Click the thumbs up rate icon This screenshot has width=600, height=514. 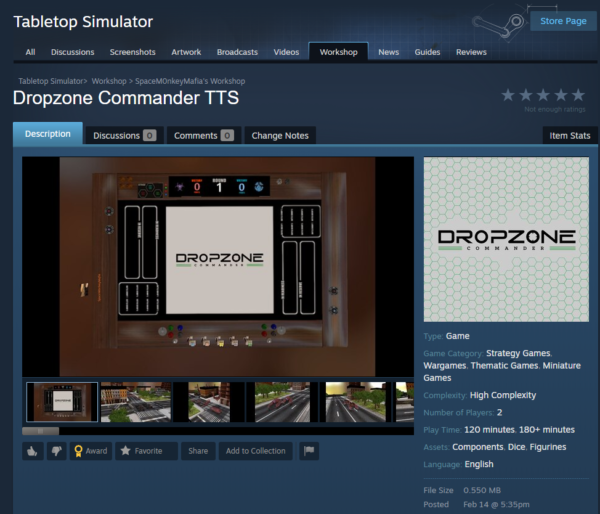33,451
